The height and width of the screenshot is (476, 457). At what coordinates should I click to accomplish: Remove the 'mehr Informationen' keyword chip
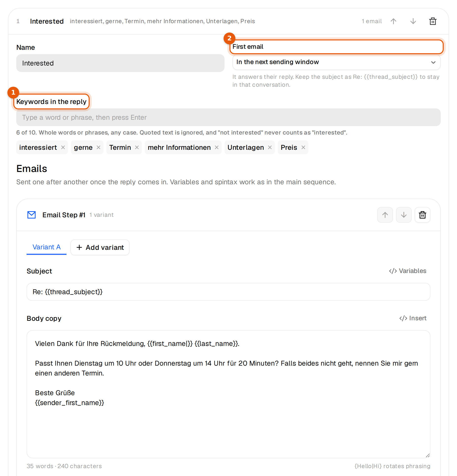pos(217,147)
